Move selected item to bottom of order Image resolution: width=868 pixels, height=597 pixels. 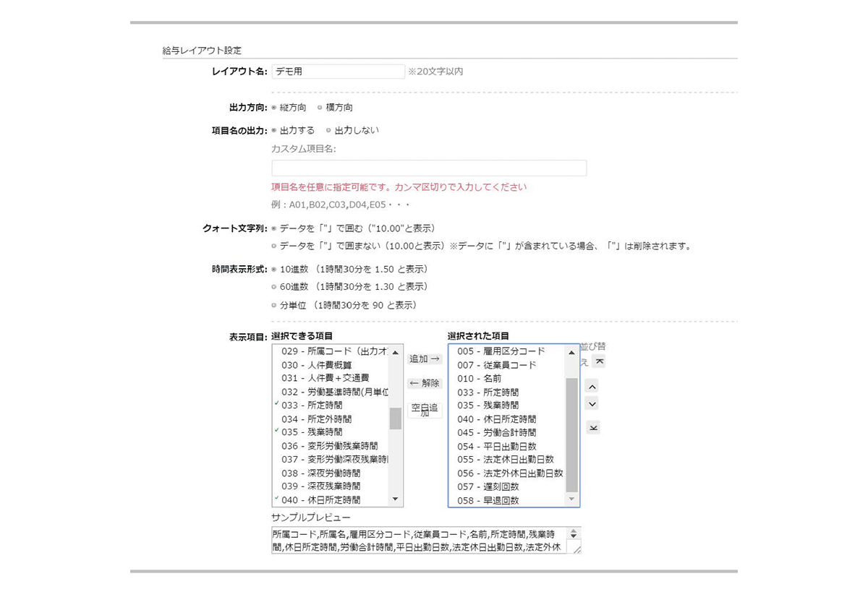click(x=592, y=428)
